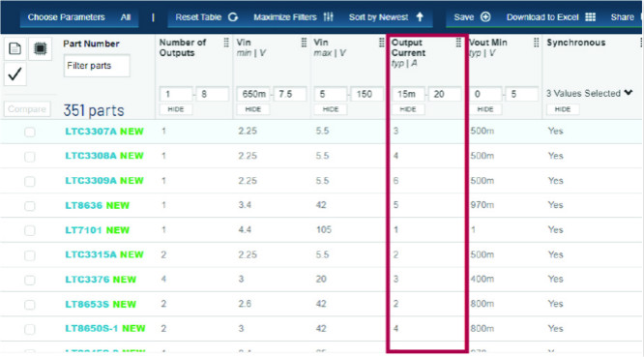644x357 pixels.
Task: Click the document datasheet icon
Action: pos(15,48)
